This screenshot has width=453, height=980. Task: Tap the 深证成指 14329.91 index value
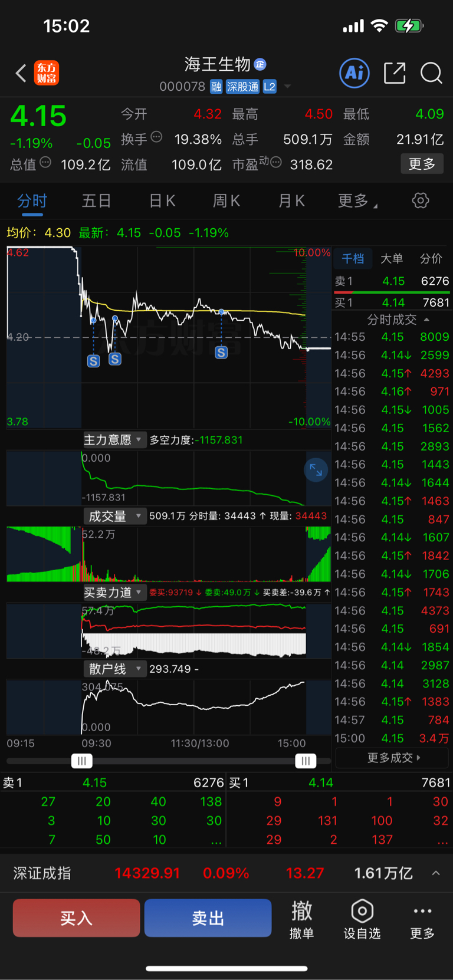click(147, 873)
